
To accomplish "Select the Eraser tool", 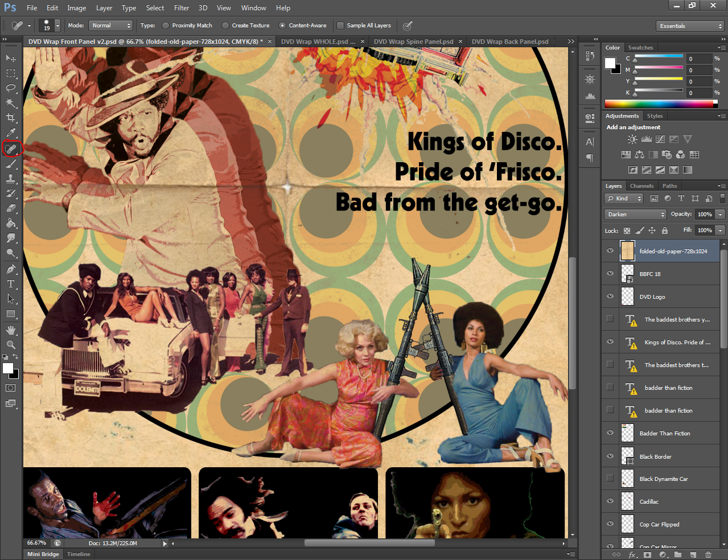I will (11, 208).
